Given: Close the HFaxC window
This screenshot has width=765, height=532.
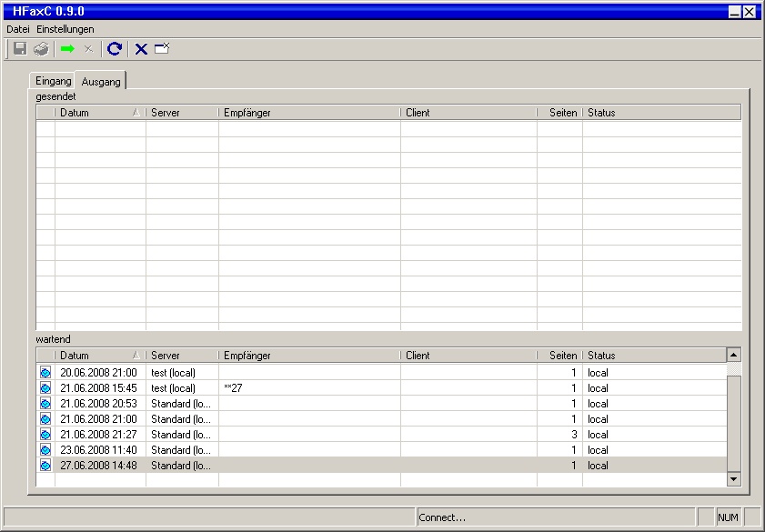Looking at the screenshot, I should tap(750, 12).
